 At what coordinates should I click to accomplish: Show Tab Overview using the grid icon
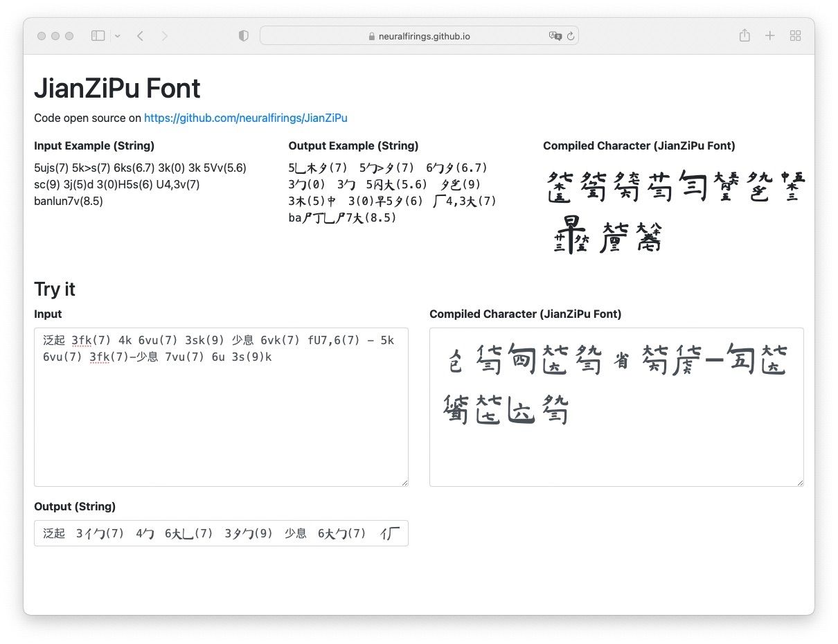coord(795,35)
